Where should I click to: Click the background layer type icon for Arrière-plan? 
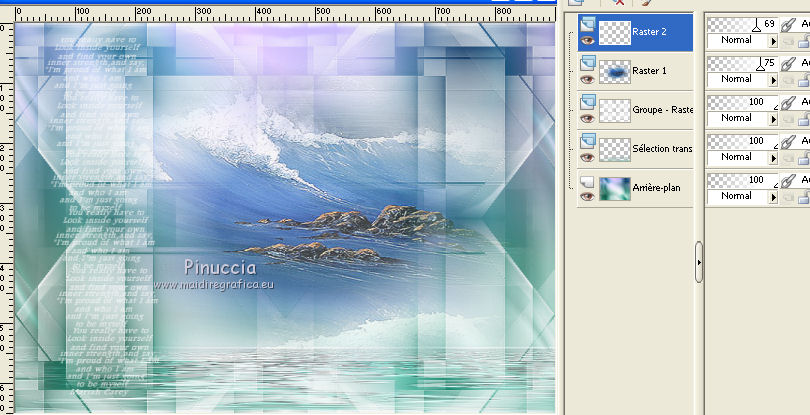point(587,180)
